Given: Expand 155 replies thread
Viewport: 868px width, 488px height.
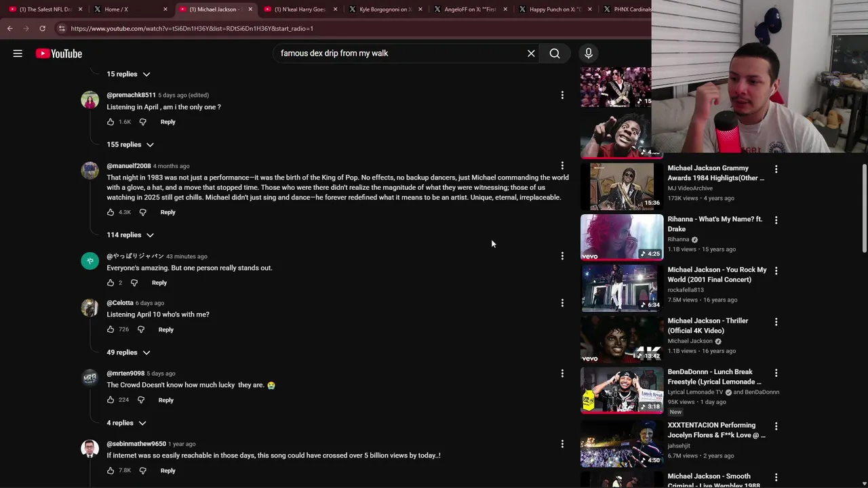Looking at the screenshot, I should [130, 144].
